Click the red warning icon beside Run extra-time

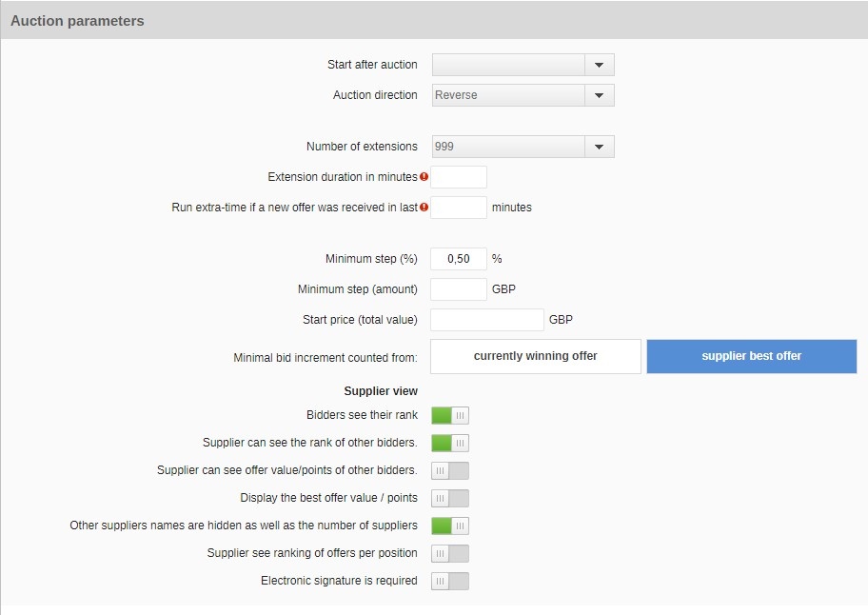pos(424,207)
